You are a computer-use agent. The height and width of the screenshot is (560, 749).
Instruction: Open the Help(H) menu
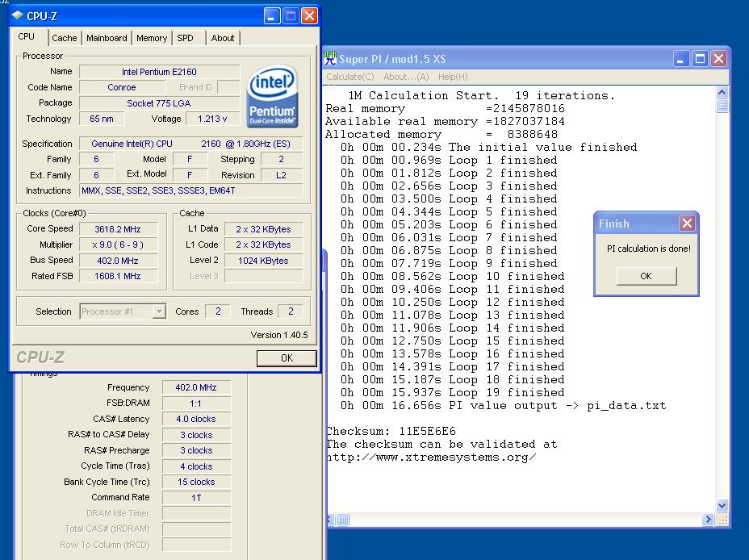click(453, 77)
